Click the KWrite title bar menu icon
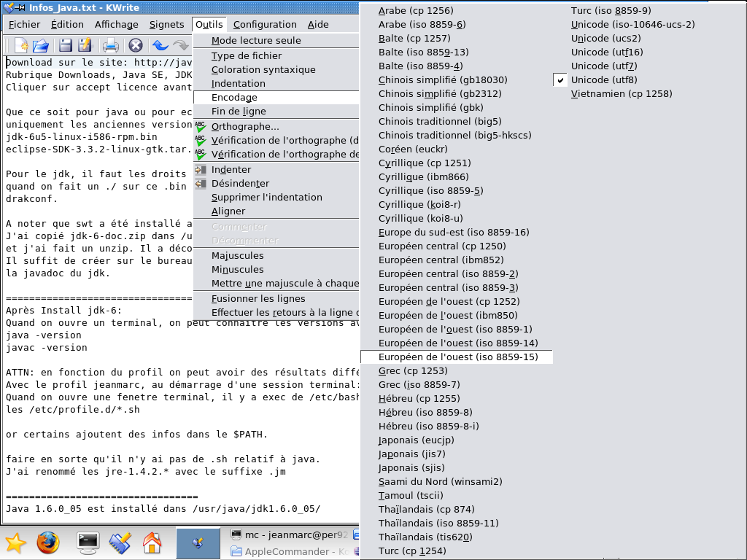The height and width of the screenshot is (560, 747). point(8,7)
